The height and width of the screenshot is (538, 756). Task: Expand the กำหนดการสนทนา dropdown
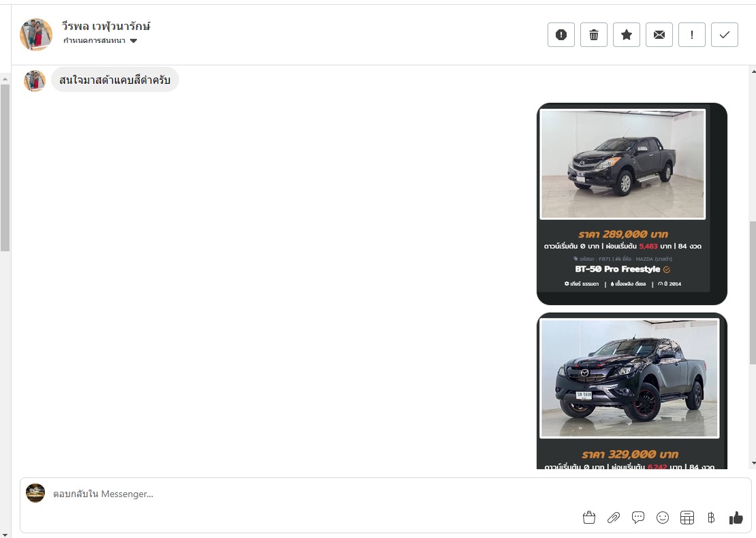click(x=100, y=40)
